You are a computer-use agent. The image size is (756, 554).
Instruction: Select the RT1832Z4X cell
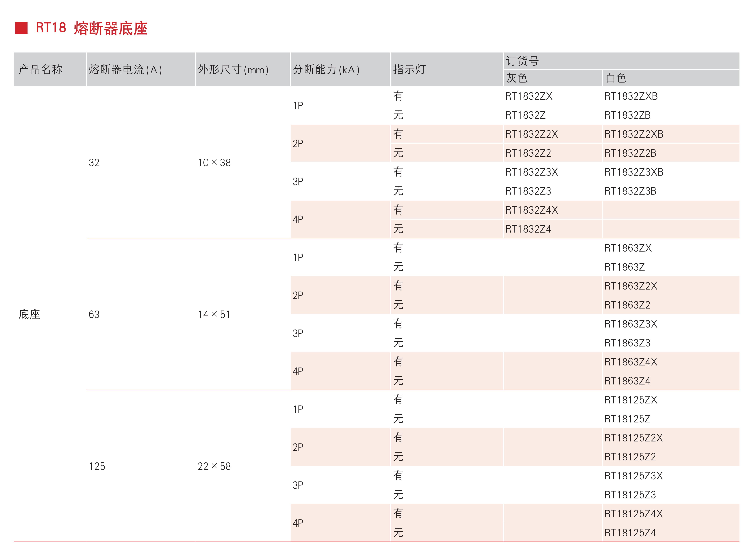coord(531,210)
